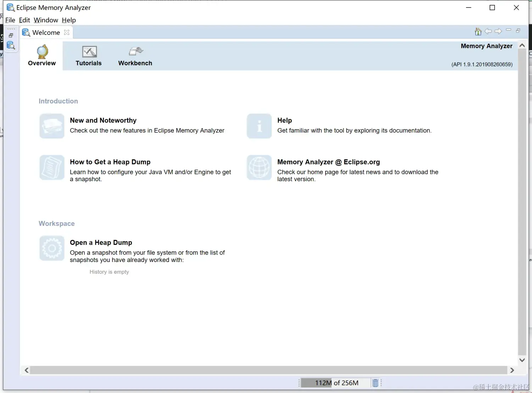This screenshot has width=532, height=393.
Task: Open the Overview globe icon
Action: (42, 52)
